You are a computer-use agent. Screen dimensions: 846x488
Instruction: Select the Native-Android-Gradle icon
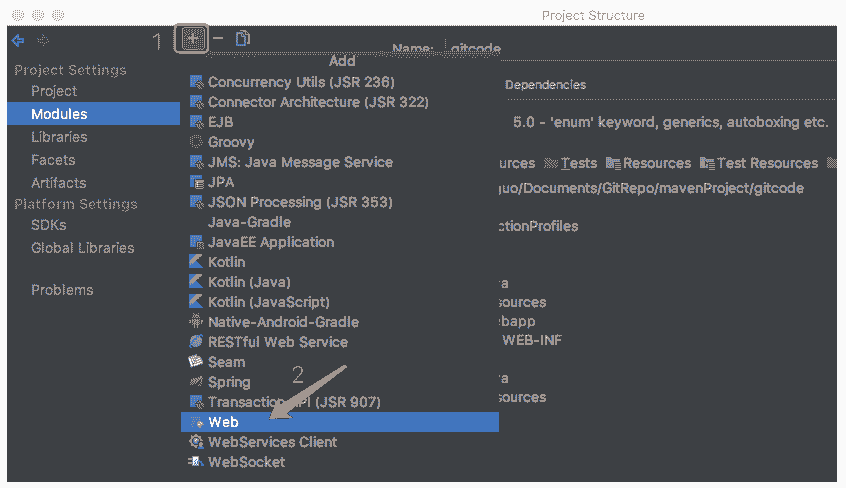point(196,322)
